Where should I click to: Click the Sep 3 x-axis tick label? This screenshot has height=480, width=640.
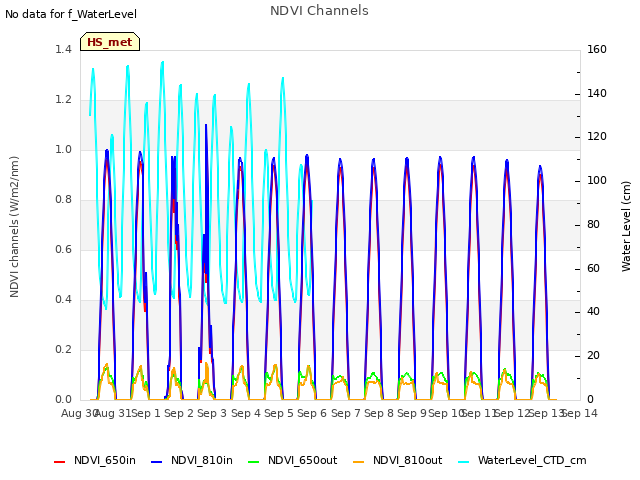click(x=212, y=413)
